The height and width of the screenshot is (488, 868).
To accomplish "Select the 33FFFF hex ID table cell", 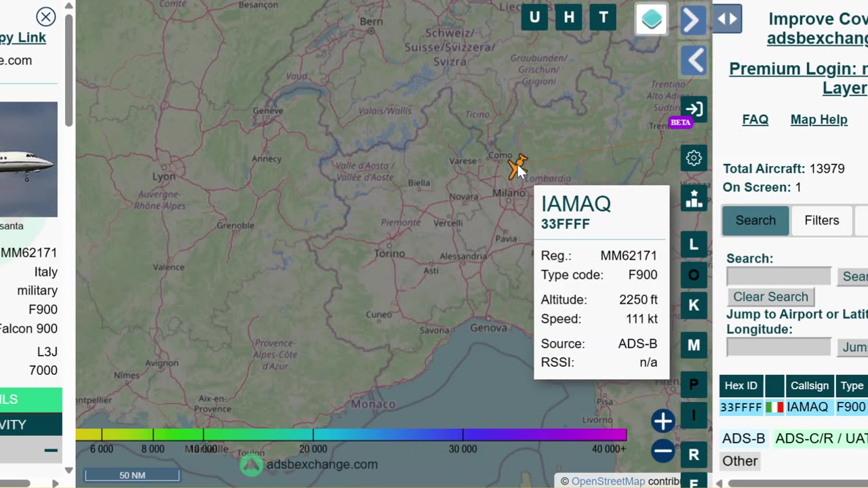I will pyautogui.click(x=741, y=407).
